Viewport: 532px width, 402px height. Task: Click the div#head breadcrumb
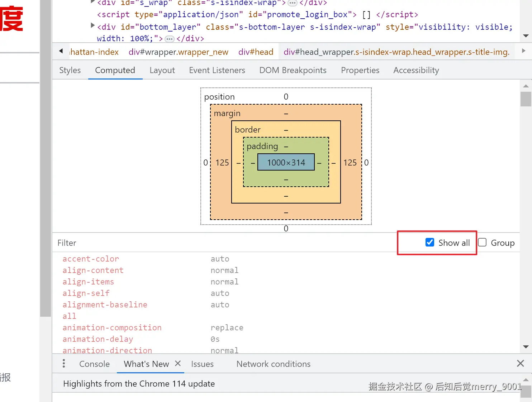point(256,52)
